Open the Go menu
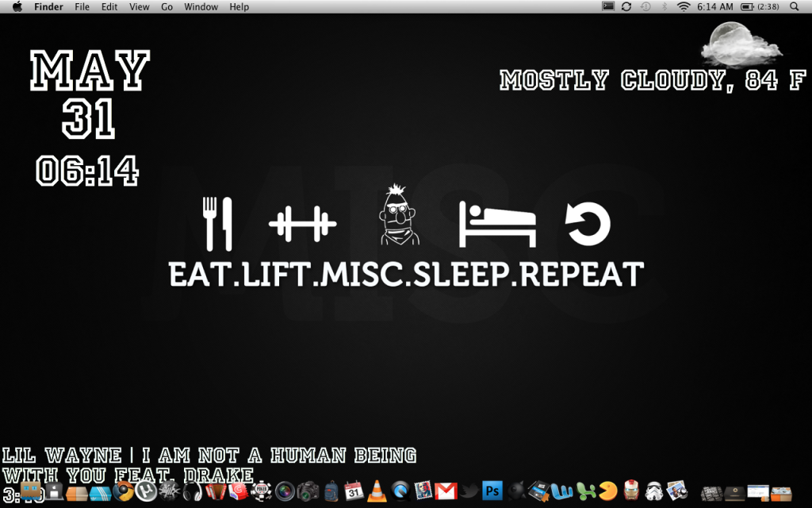The image size is (812, 508). click(167, 6)
